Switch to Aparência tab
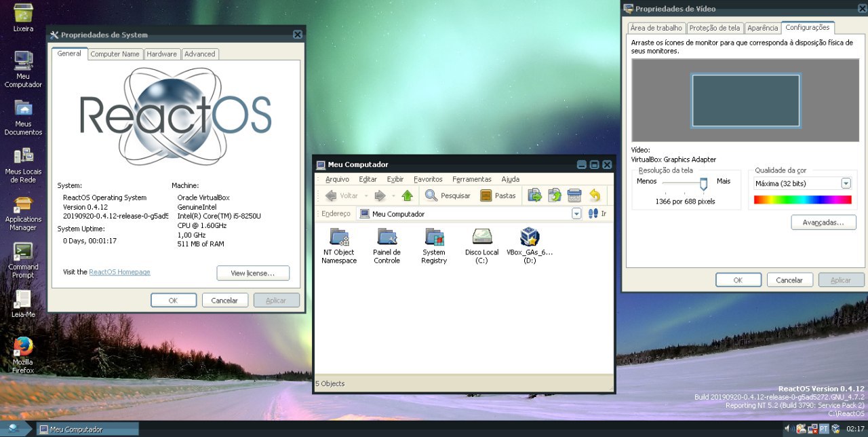 (763, 28)
